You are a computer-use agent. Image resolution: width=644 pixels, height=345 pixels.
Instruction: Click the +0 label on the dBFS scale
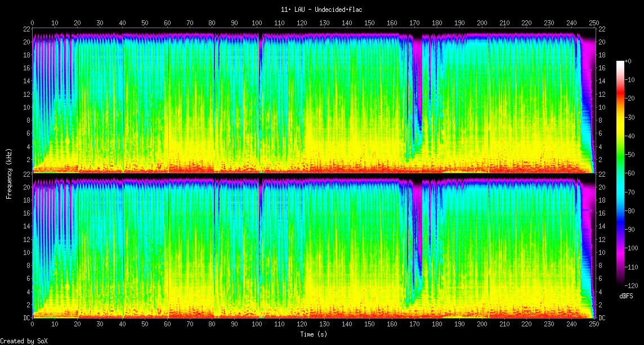629,61
